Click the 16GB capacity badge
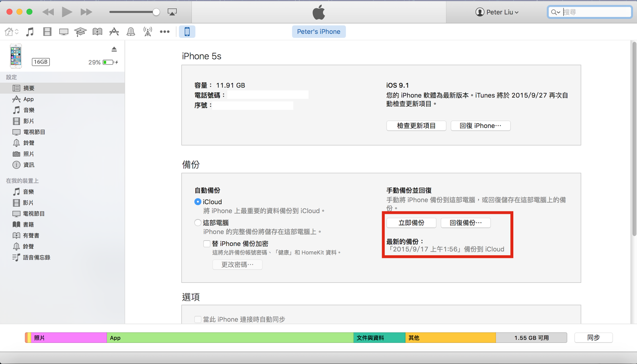The width and height of the screenshot is (637, 364). (41, 62)
